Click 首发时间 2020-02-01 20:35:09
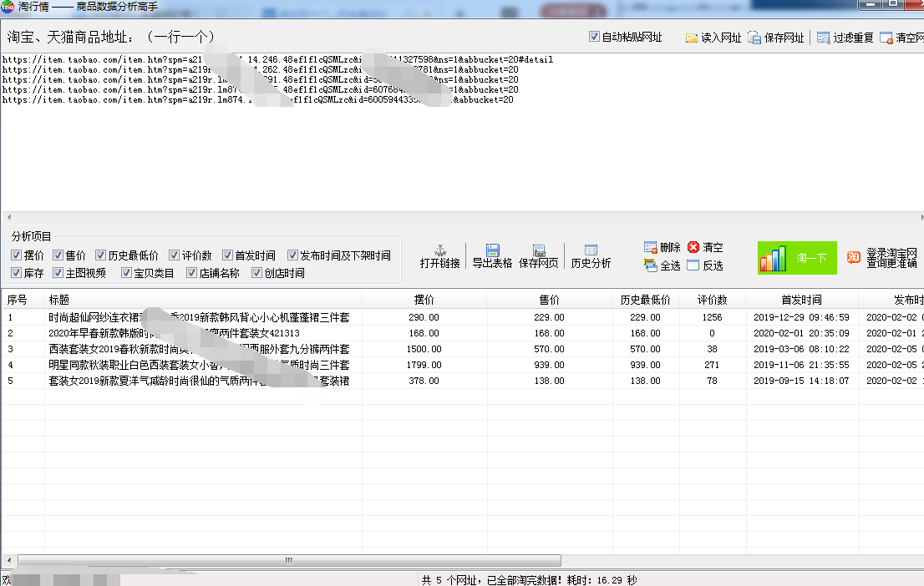This screenshot has width=924, height=586. click(801, 333)
